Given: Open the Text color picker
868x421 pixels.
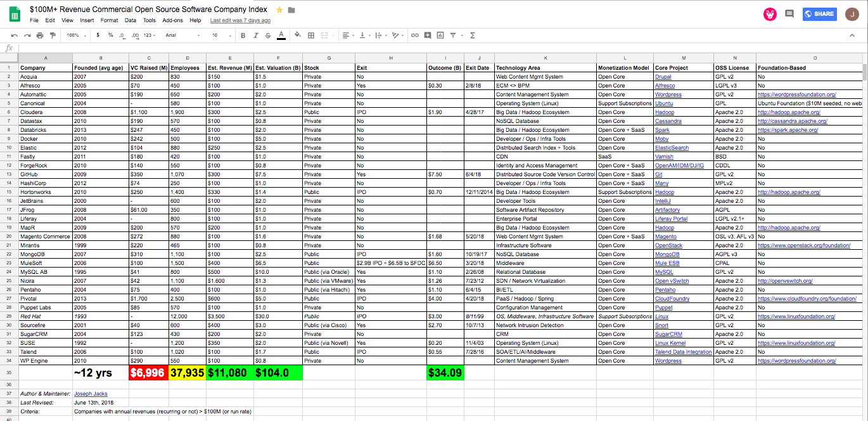Looking at the screenshot, I should pos(281,36).
